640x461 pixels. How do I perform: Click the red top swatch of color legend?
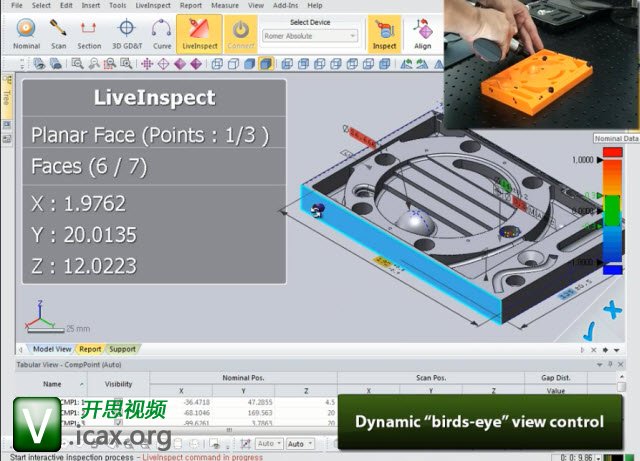tap(613, 152)
